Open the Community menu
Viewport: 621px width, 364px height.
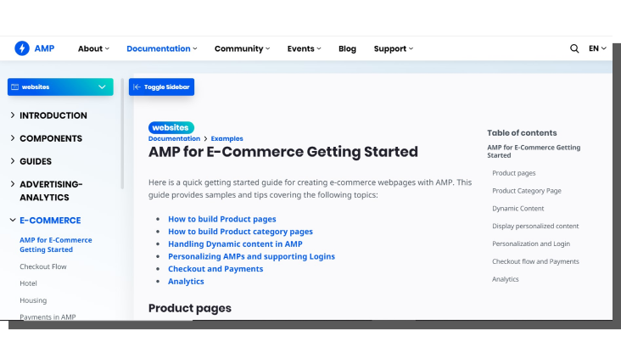pyautogui.click(x=242, y=48)
